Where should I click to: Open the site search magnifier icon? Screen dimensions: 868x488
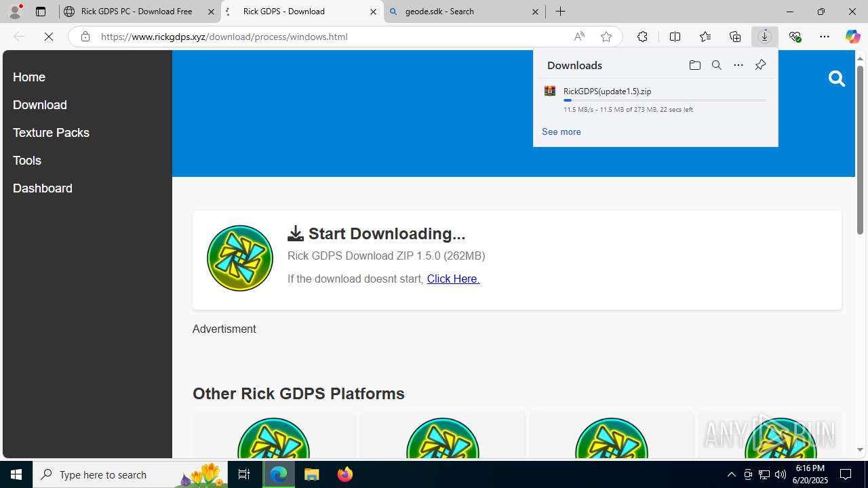coord(836,79)
